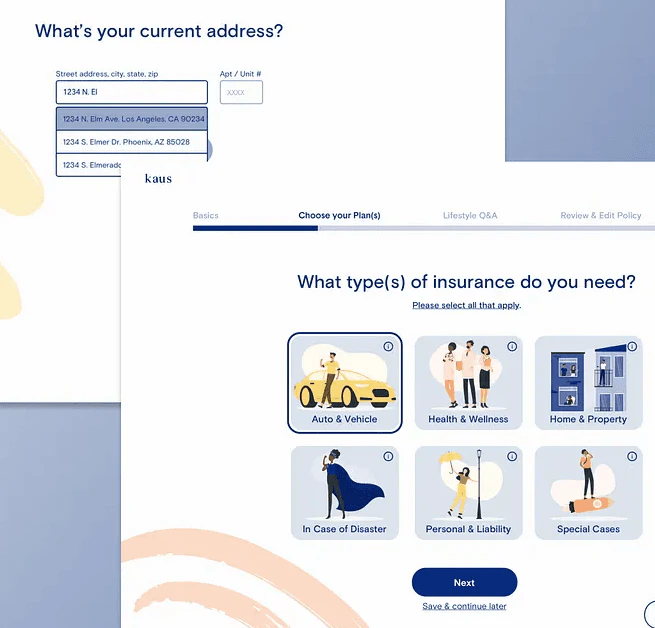Click info icon on Personal & Liability card
655x628 pixels.
tap(512, 456)
